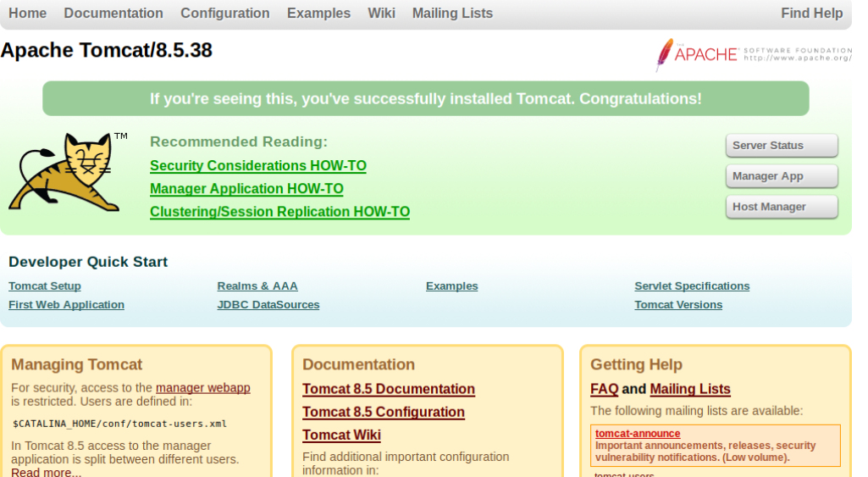
Task: Select Configuration in the top navigation
Action: (x=224, y=14)
